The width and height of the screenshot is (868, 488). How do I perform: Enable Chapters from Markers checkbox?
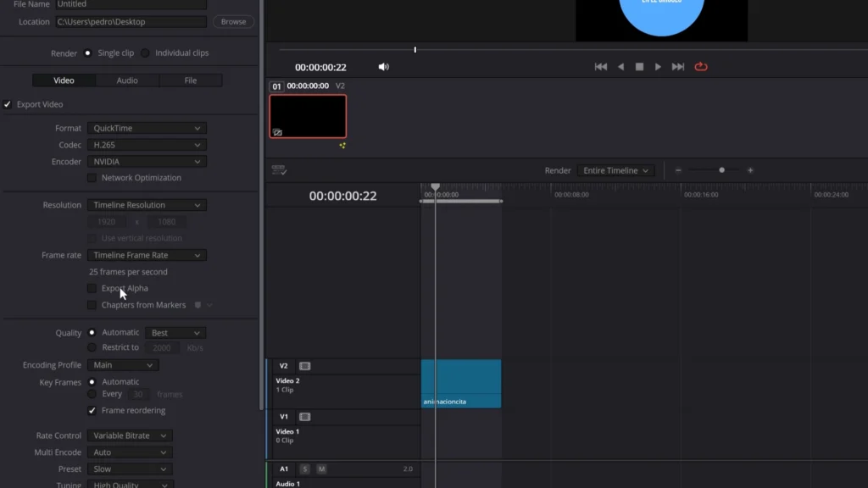point(92,305)
